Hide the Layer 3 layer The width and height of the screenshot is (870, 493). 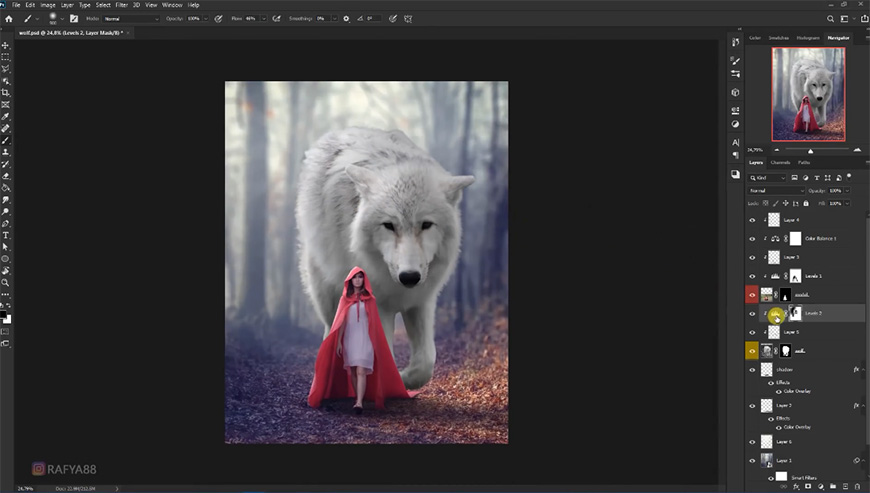pos(752,257)
